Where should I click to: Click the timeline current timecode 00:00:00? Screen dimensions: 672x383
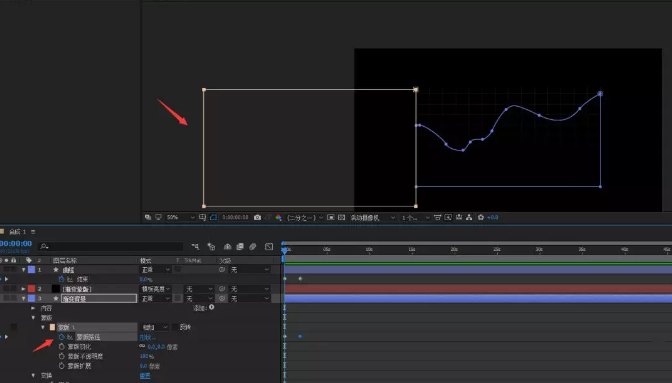tap(15, 244)
